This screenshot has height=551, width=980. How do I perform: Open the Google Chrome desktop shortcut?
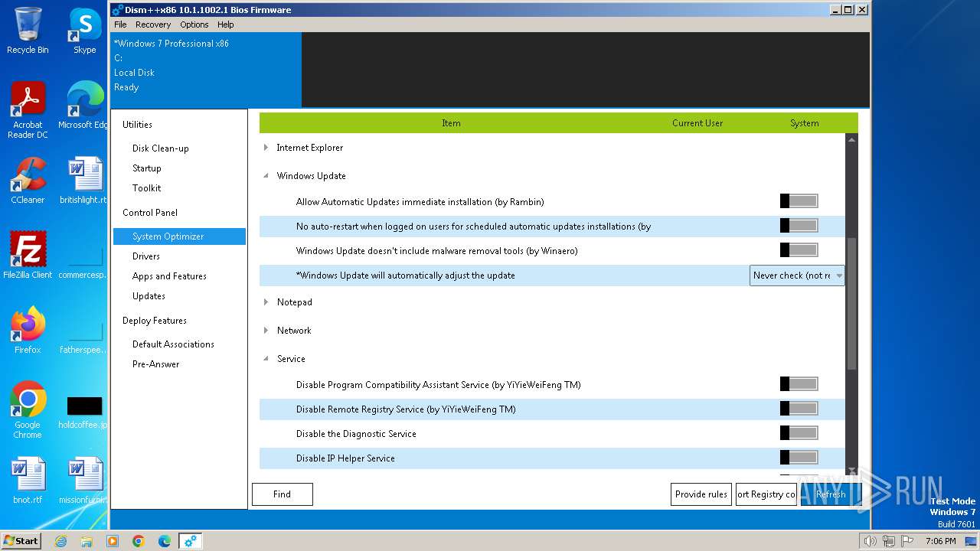(x=28, y=409)
